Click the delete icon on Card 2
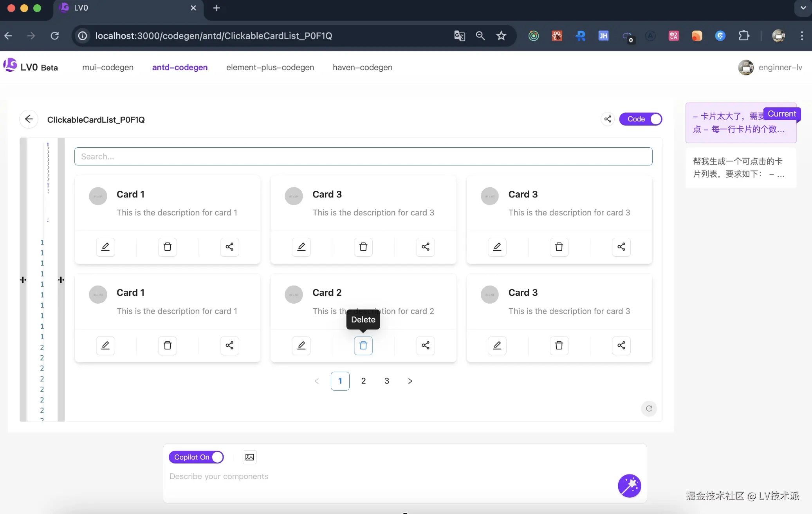The height and width of the screenshot is (514, 812). click(x=363, y=346)
